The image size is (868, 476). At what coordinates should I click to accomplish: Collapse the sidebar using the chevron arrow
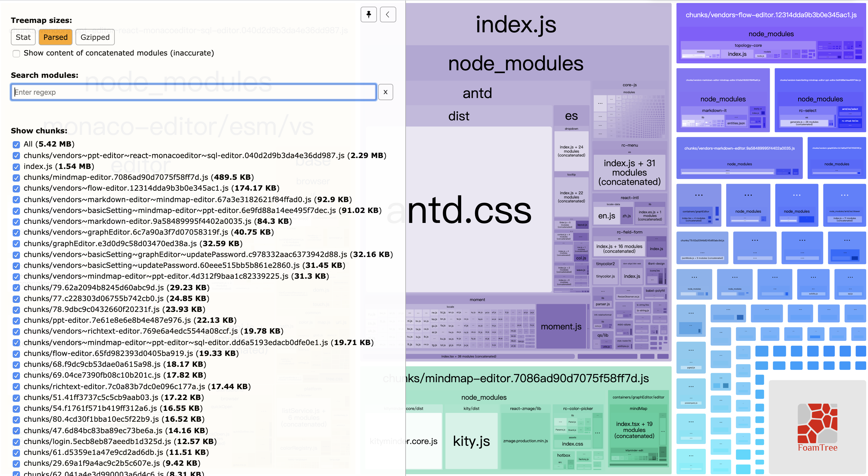click(x=387, y=14)
